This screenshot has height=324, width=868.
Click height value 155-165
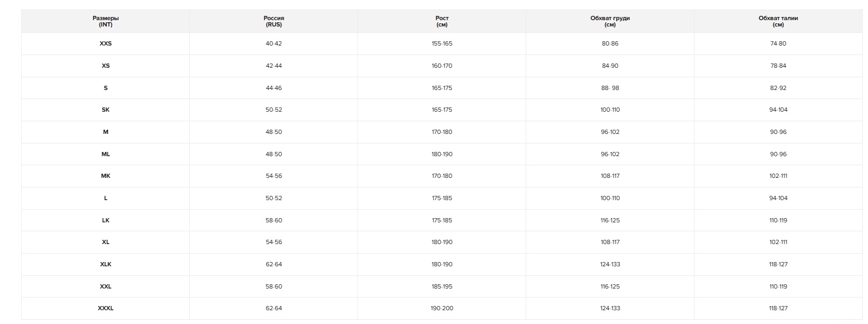tap(442, 43)
